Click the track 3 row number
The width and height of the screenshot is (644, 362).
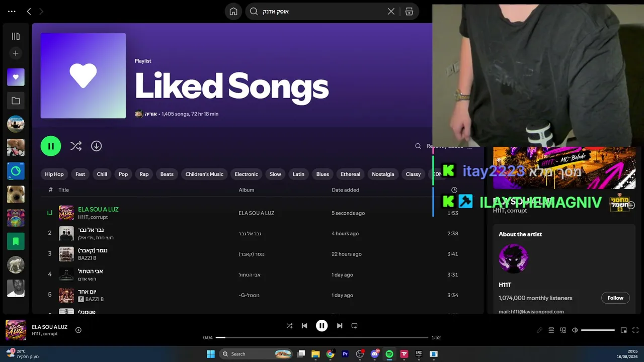50,254
